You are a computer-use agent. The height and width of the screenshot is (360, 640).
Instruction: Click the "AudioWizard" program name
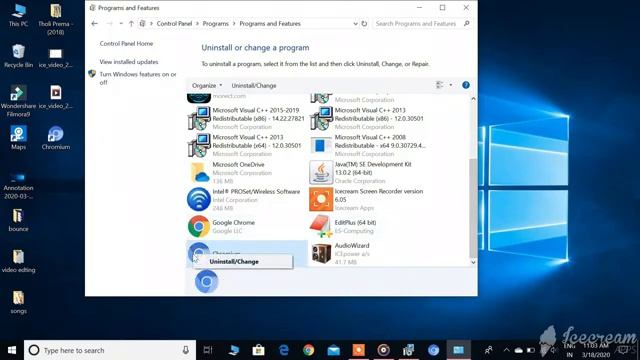pos(352,245)
